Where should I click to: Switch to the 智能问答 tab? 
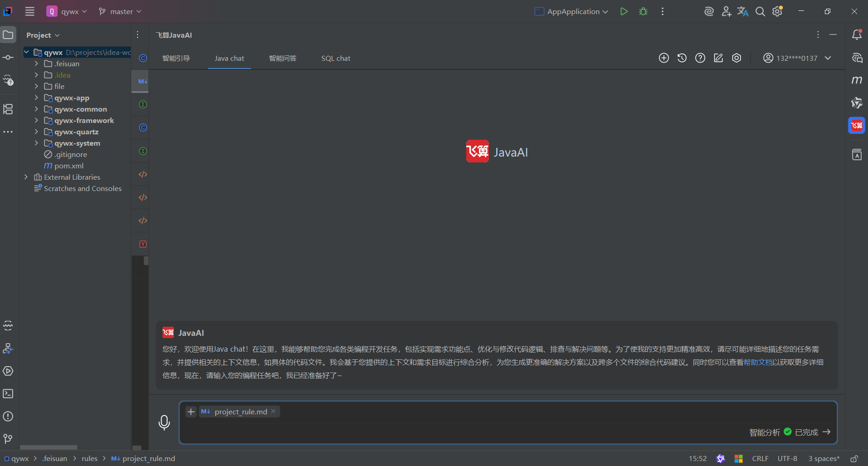click(x=283, y=58)
